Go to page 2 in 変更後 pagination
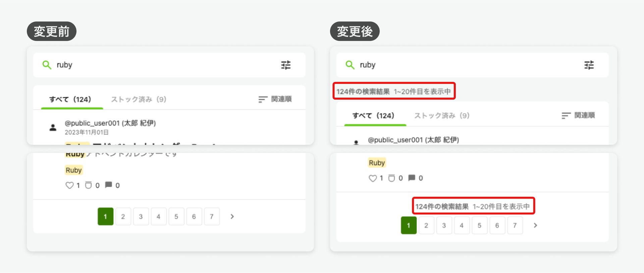This screenshot has height=273, width=644. click(426, 225)
